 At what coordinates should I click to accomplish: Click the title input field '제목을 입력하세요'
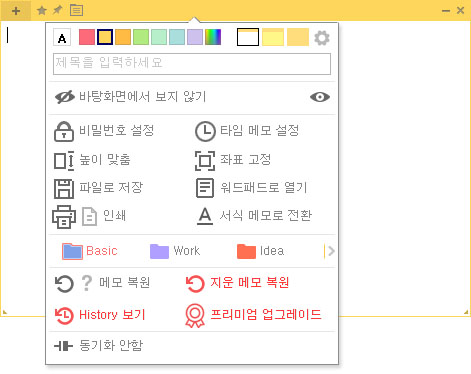[192, 64]
